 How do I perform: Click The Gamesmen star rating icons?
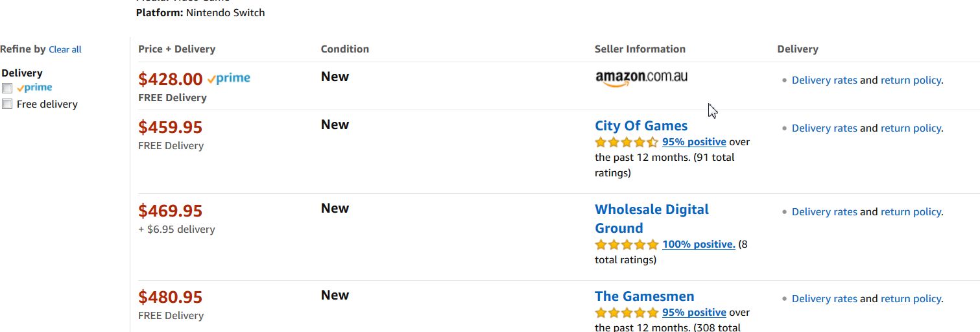click(x=626, y=313)
